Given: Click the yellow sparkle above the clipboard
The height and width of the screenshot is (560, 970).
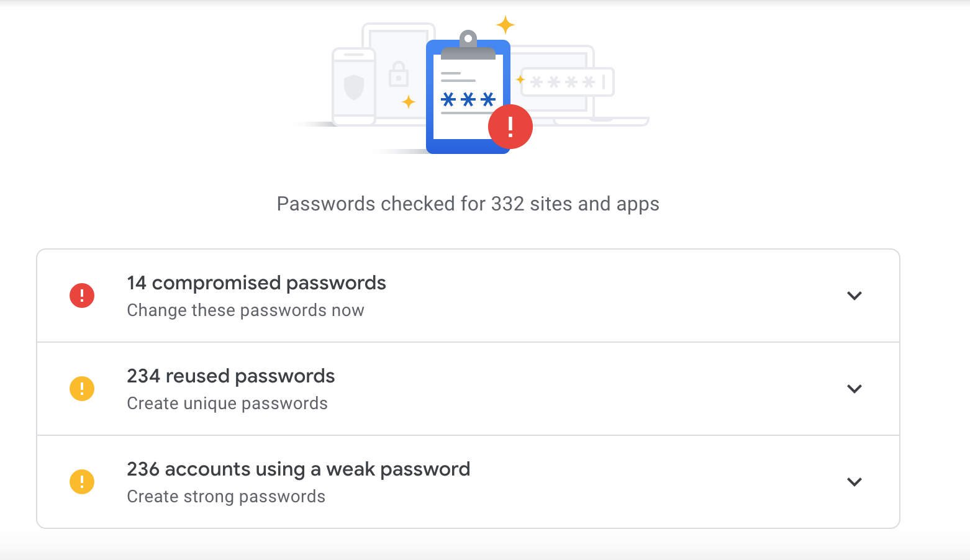Looking at the screenshot, I should click(505, 25).
